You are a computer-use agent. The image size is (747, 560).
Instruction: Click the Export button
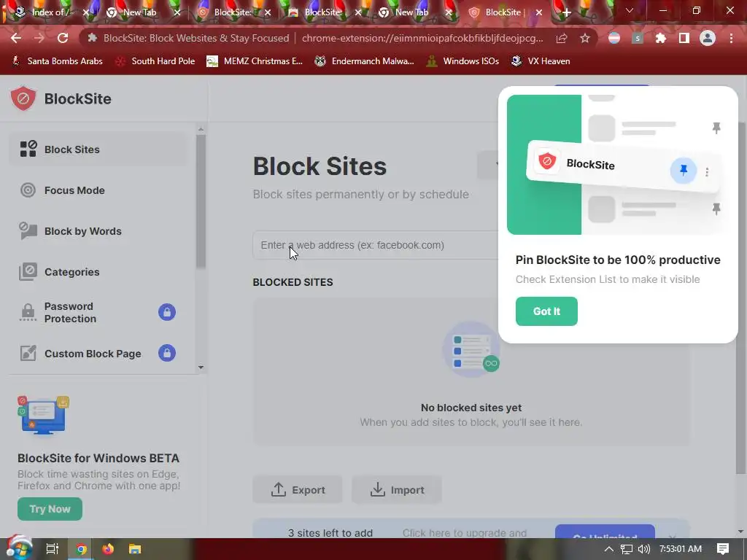pyautogui.click(x=298, y=489)
